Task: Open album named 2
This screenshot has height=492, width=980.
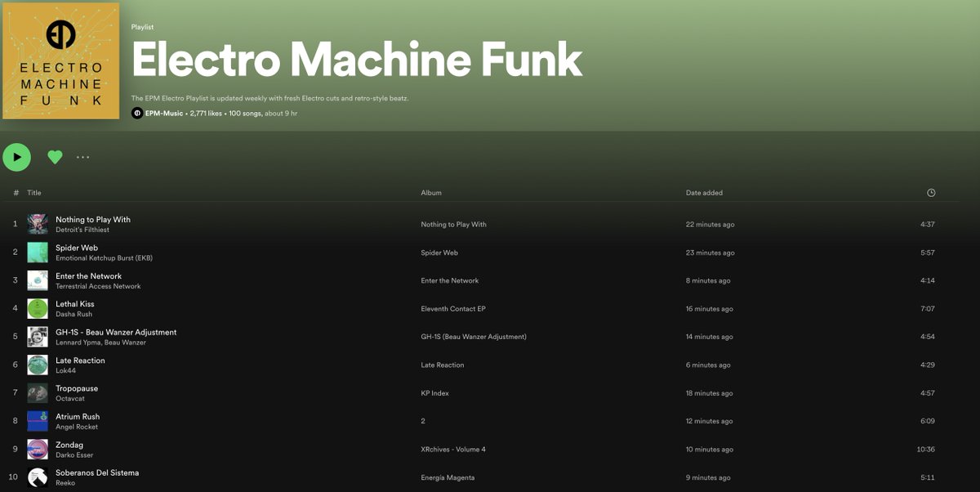Action: (423, 421)
